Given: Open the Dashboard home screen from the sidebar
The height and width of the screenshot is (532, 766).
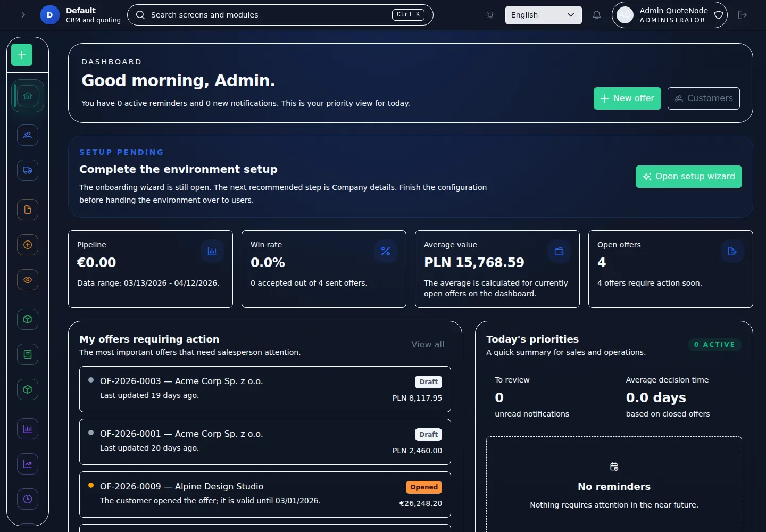Looking at the screenshot, I should tap(27, 96).
